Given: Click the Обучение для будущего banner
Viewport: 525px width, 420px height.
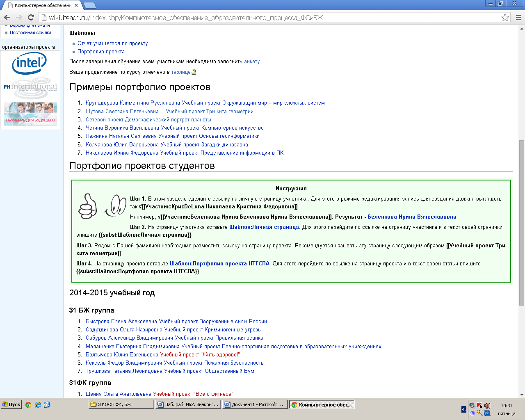Looking at the screenshot, I should coord(30,114).
